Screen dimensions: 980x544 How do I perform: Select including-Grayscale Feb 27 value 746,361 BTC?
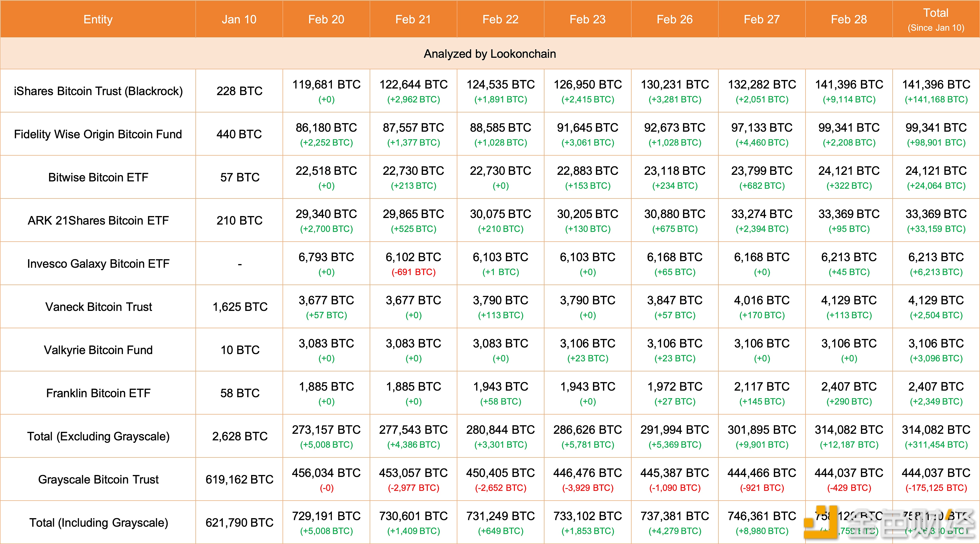762,516
